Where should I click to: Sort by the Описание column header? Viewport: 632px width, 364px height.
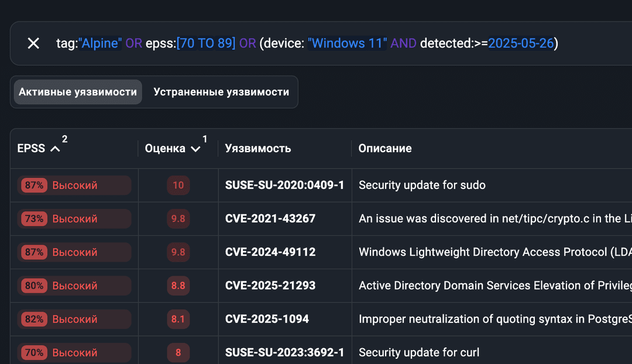(385, 149)
